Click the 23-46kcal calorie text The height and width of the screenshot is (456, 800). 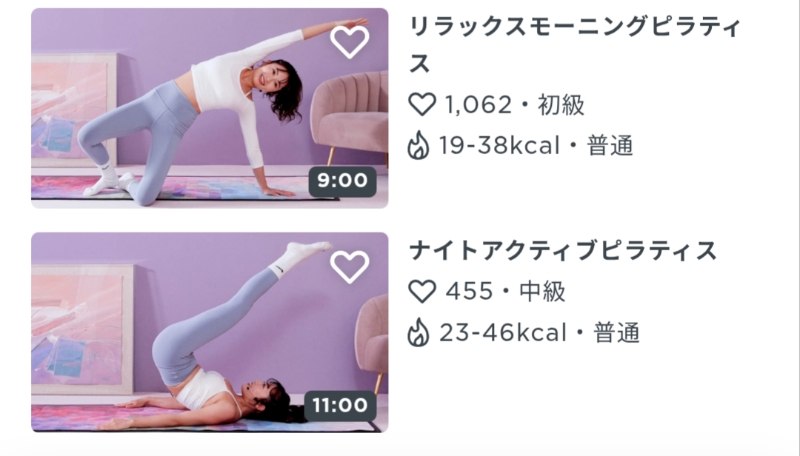(x=503, y=333)
